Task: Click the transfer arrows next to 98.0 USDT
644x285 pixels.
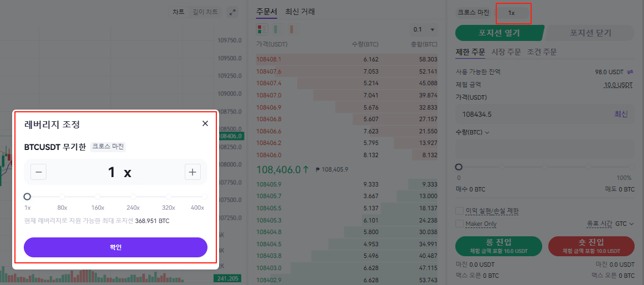Action: coord(630,72)
